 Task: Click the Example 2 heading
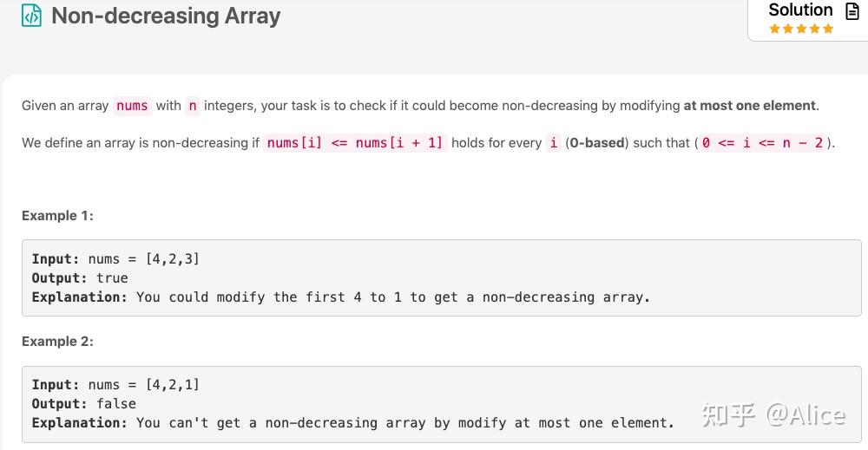pyautogui.click(x=57, y=341)
